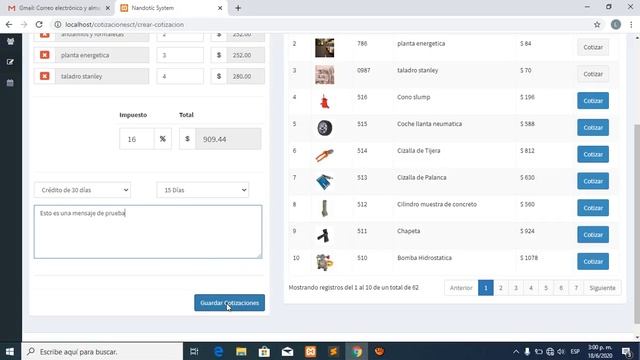Remove the planta energetica item with red X

[x=44, y=55]
